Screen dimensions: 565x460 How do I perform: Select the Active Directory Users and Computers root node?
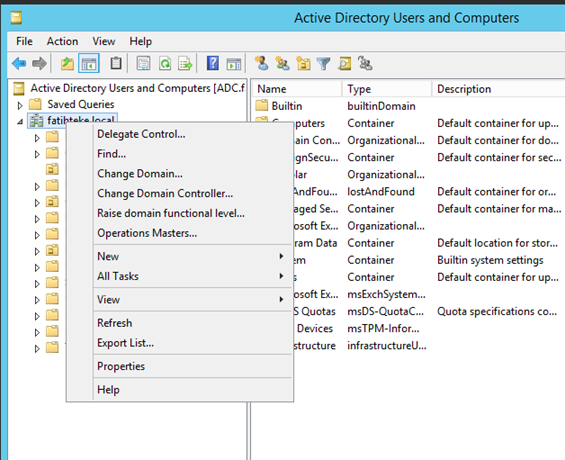pyautogui.click(x=137, y=88)
